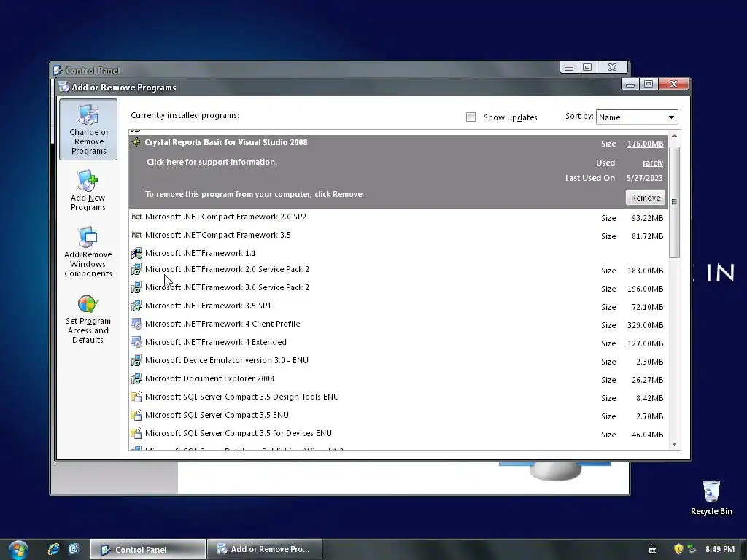Click the 329.00MB size value

pyautogui.click(x=645, y=325)
